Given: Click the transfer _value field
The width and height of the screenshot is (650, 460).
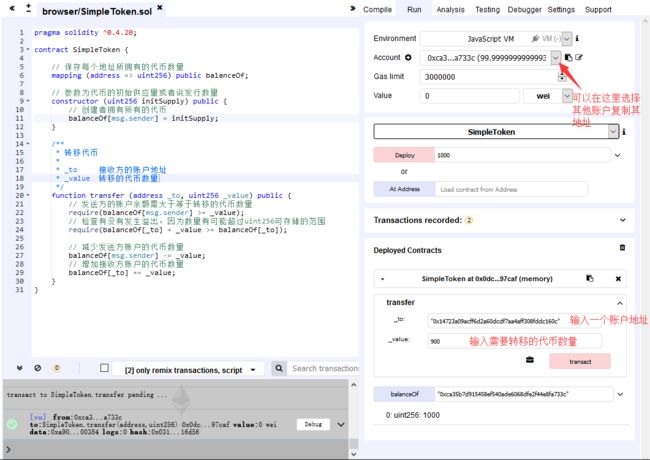Looking at the screenshot, I should click(x=514, y=341).
